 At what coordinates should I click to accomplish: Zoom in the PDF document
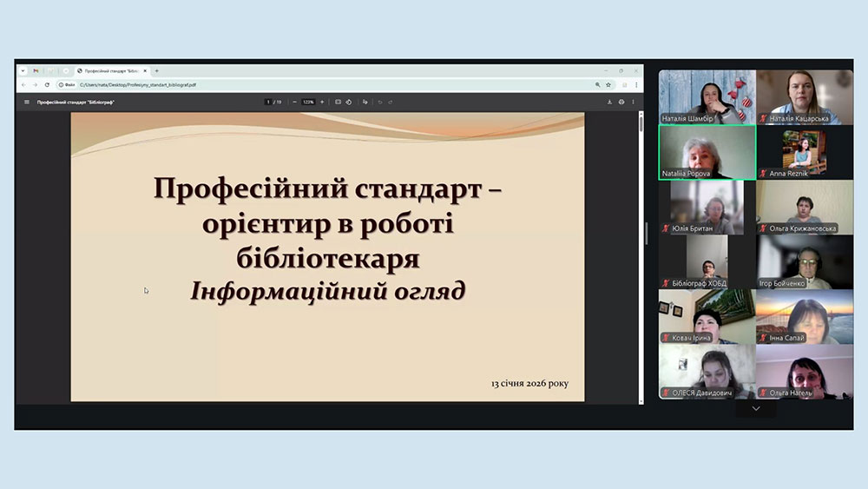point(322,102)
